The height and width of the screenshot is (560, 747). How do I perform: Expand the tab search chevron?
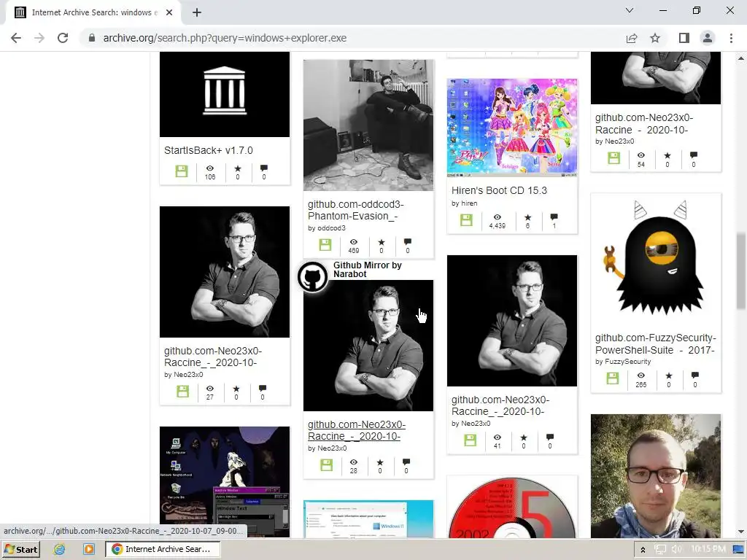[630, 10]
